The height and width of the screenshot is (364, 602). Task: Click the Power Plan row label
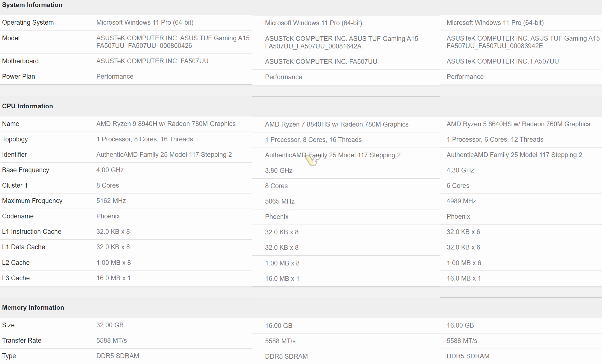pos(18,76)
